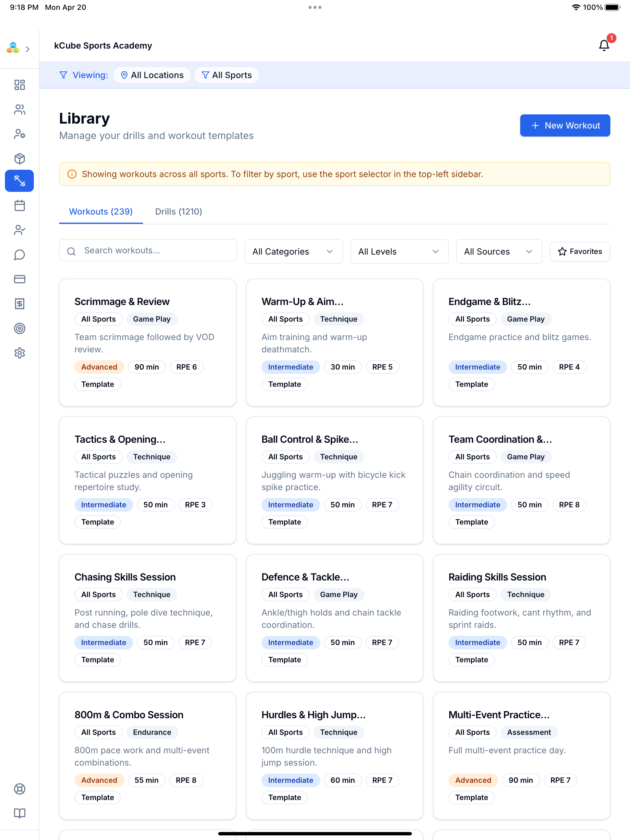Open the invoice receipt sidebar icon
The width and height of the screenshot is (630, 840).
point(19,304)
